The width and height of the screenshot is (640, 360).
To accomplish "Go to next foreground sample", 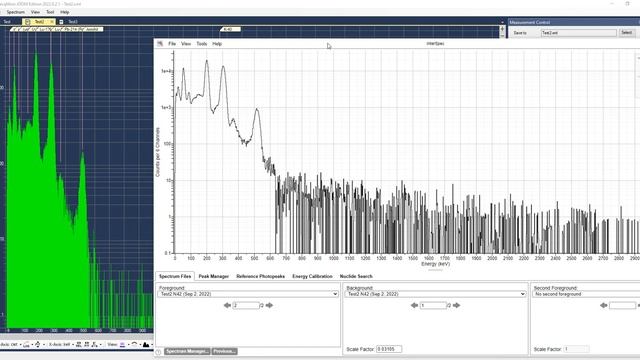I will tap(269, 305).
